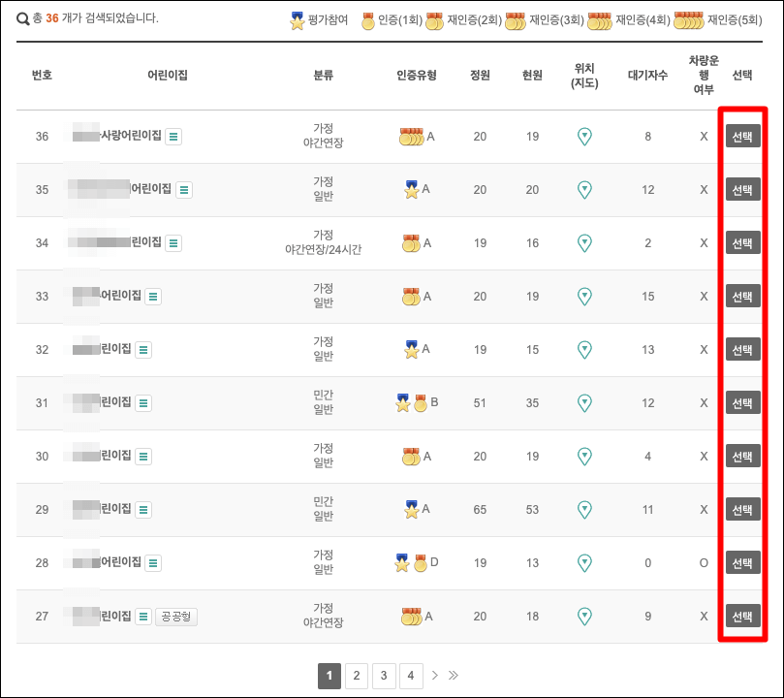Click the 어린이집 column header
The width and height of the screenshot is (784, 698).
[168, 75]
